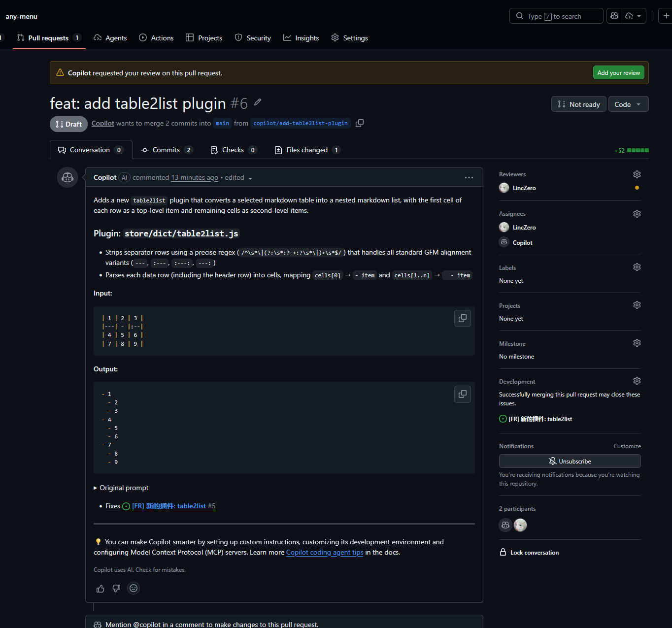Open the Labels settings gear
672x628 pixels.
click(637, 267)
